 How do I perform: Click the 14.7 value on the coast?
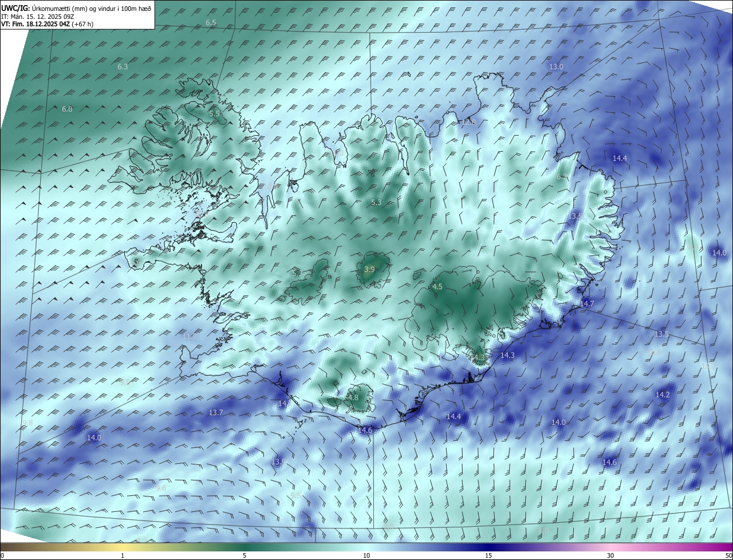coord(587,304)
